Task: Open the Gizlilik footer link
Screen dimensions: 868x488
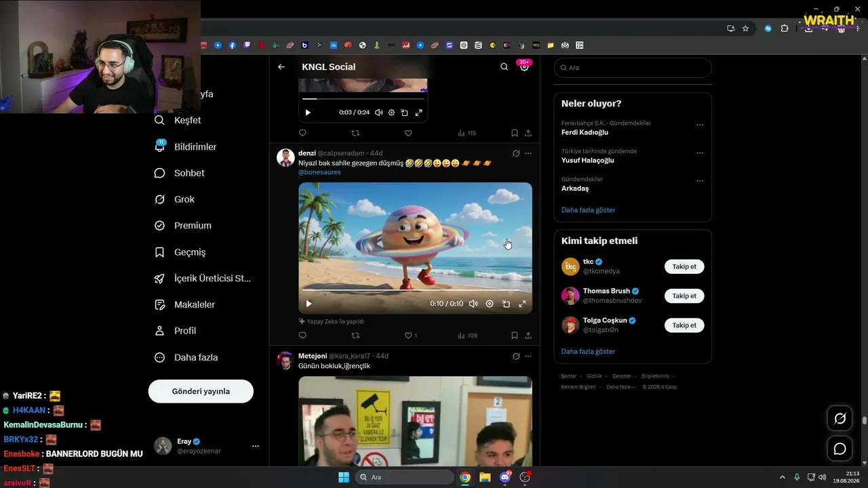Action: (594, 376)
